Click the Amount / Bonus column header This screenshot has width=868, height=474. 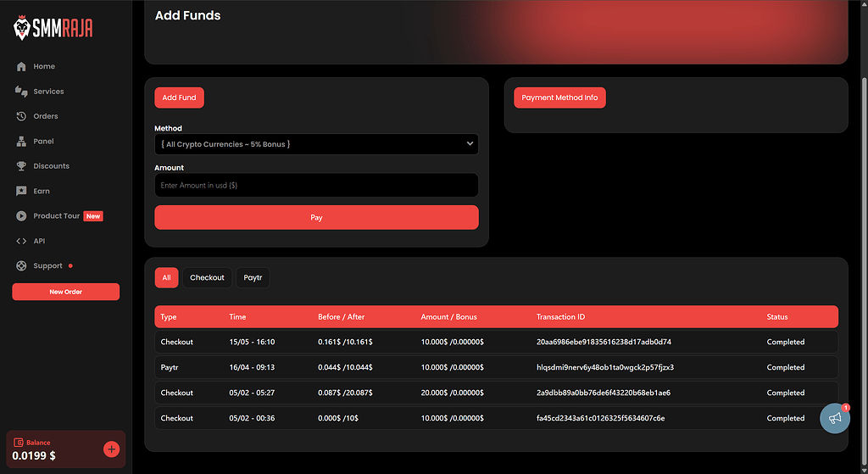[449, 317]
